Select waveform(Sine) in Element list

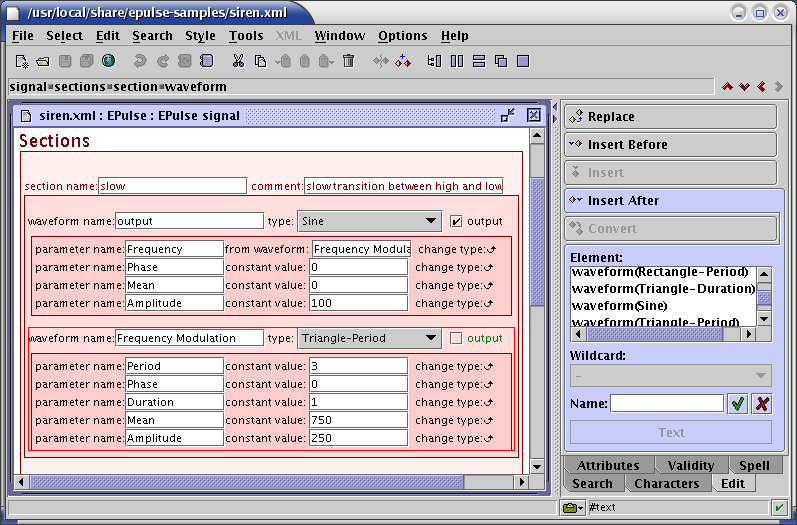point(620,306)
